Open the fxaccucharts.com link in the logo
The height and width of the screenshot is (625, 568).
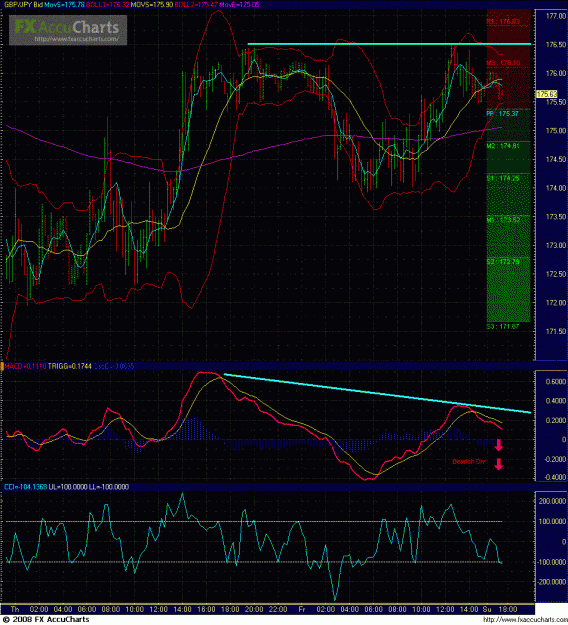76,39
